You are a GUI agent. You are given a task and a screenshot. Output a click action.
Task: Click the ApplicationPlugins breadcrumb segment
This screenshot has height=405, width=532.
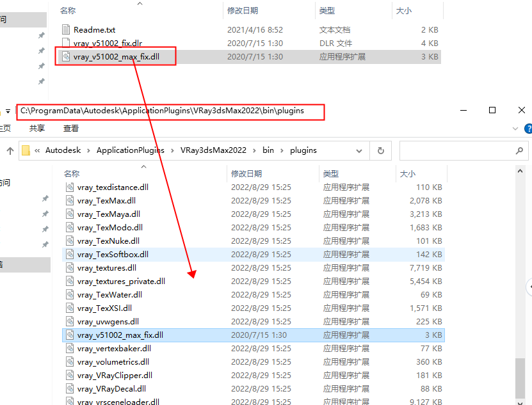coord(131,150)
